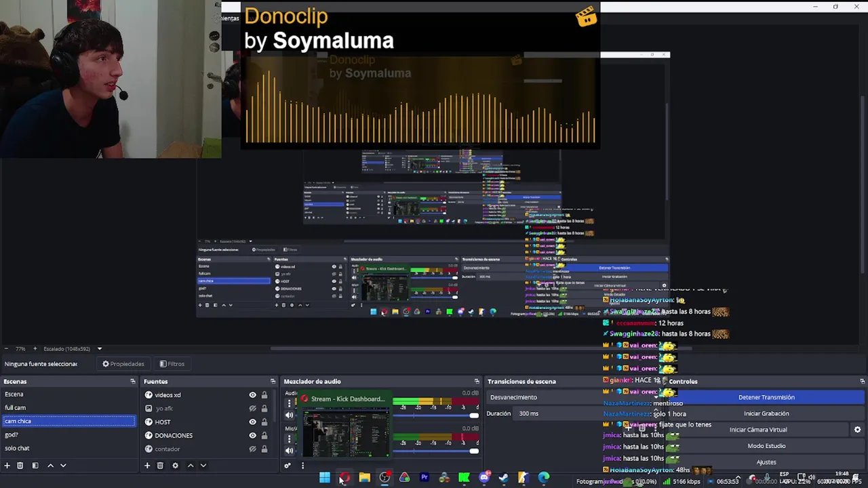
Task: Zoom out preview with minus icon
Action: [5, 349]
